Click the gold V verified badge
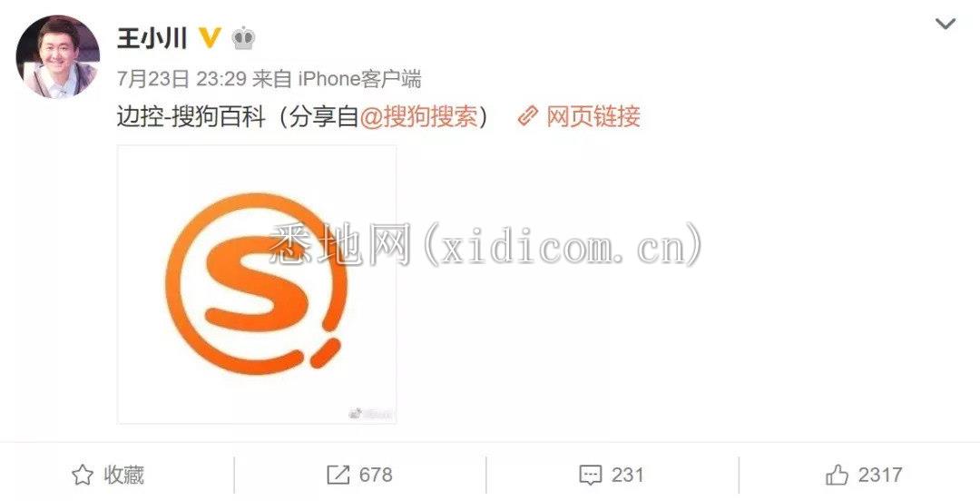980x501 pixels. pyautogui.click(x=210, y=39)
